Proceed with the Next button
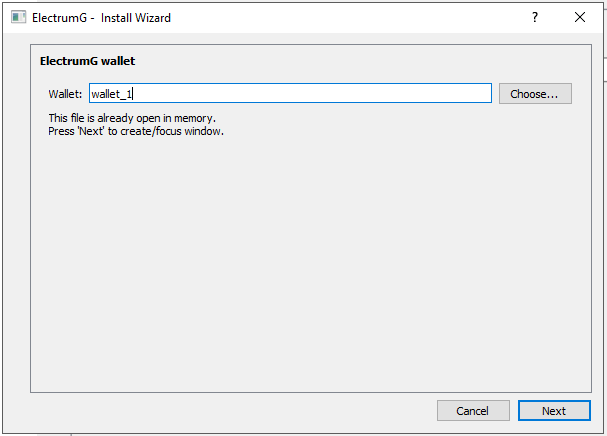The height and width of the screenshot is (436, 607). coord(554,411)
